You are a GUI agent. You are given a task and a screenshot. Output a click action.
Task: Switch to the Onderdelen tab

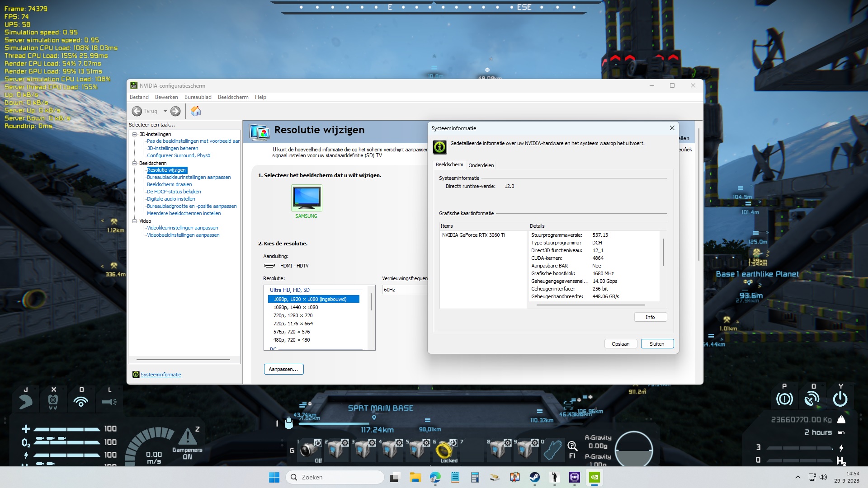pyautogui.click(x=481, y=165)
